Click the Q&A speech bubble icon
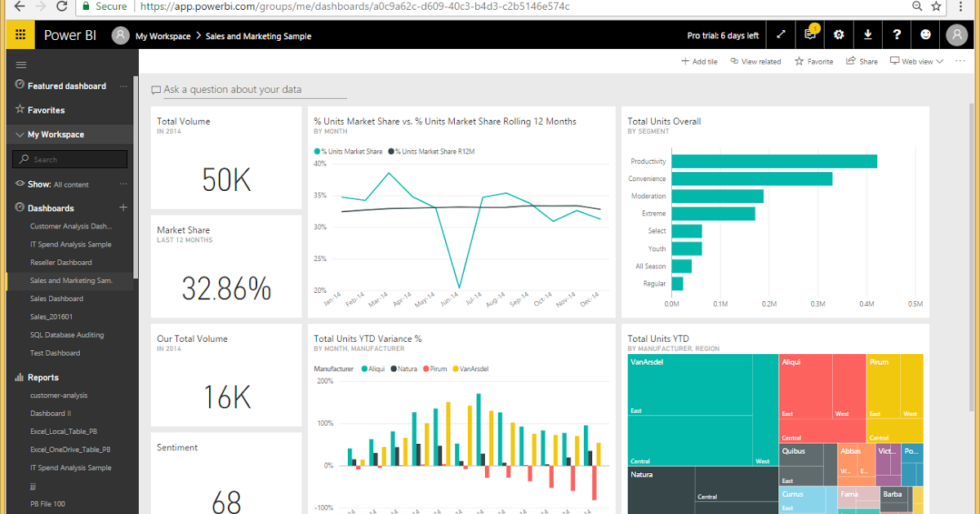This screenshot has width=980, height=514. [156, 91]
